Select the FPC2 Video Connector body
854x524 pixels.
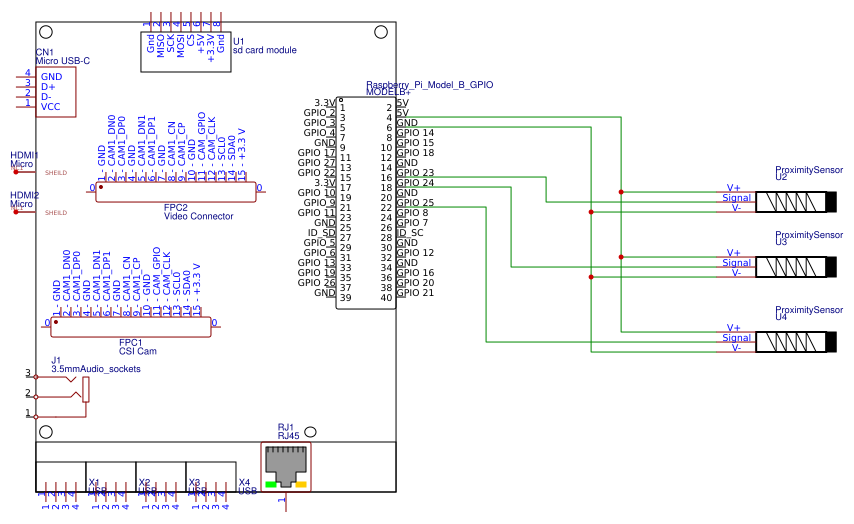pyautogui.click(x=175, y=192)
